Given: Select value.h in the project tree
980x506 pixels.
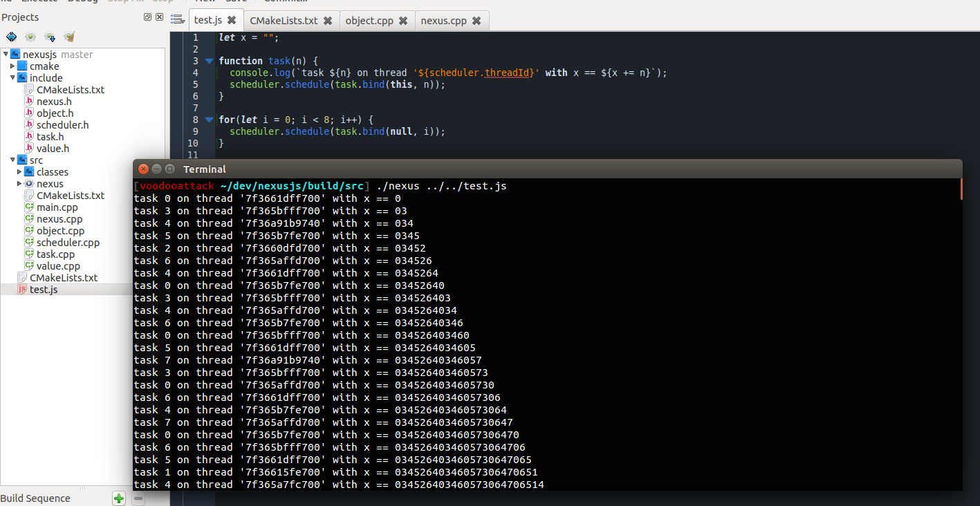Looking at the screenshot, I should click(53, 149).
